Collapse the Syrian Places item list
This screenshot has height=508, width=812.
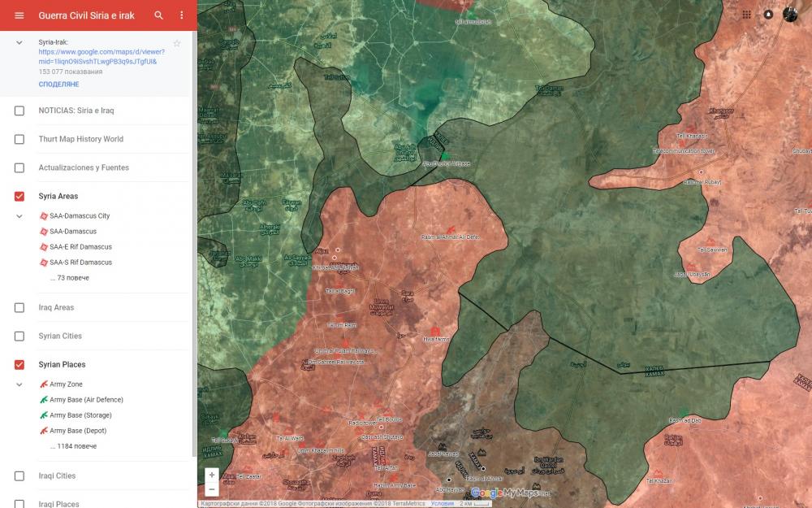pos(19,384)
